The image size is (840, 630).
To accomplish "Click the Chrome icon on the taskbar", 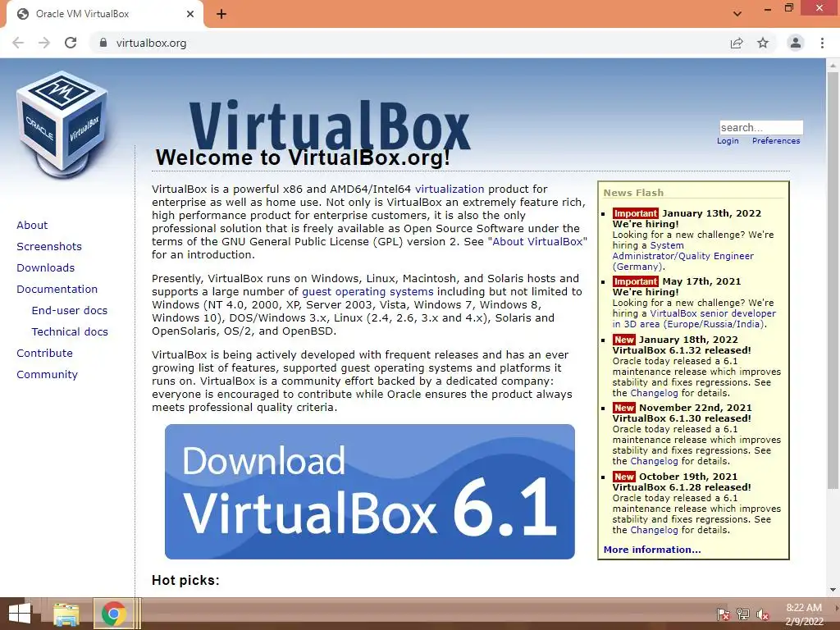I will (113, 614).
